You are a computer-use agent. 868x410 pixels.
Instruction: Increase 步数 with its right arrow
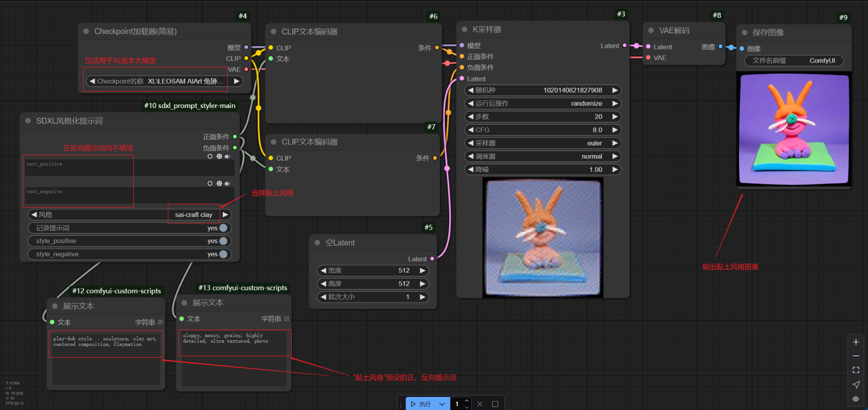point(615,116)
